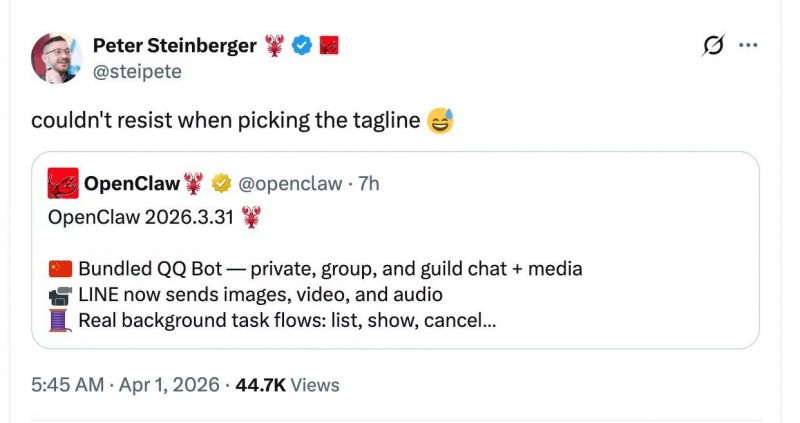Click the lobster emoji next to Peter Steinberger

tap(275, 46)
